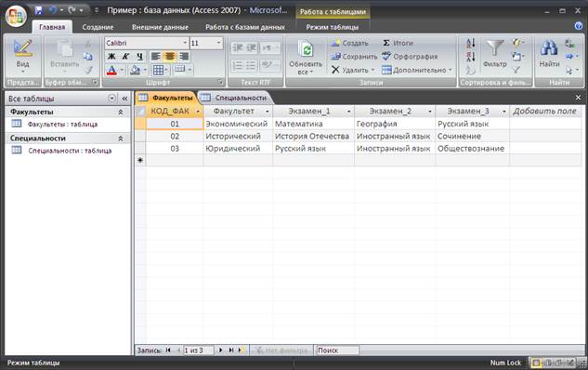Click the Replace icon in Найти group

click(569, 43)
